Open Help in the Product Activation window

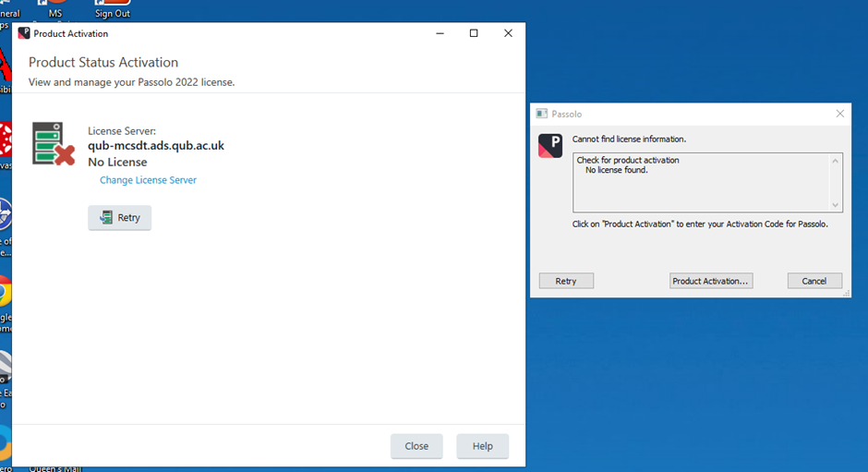click(482, 446)
